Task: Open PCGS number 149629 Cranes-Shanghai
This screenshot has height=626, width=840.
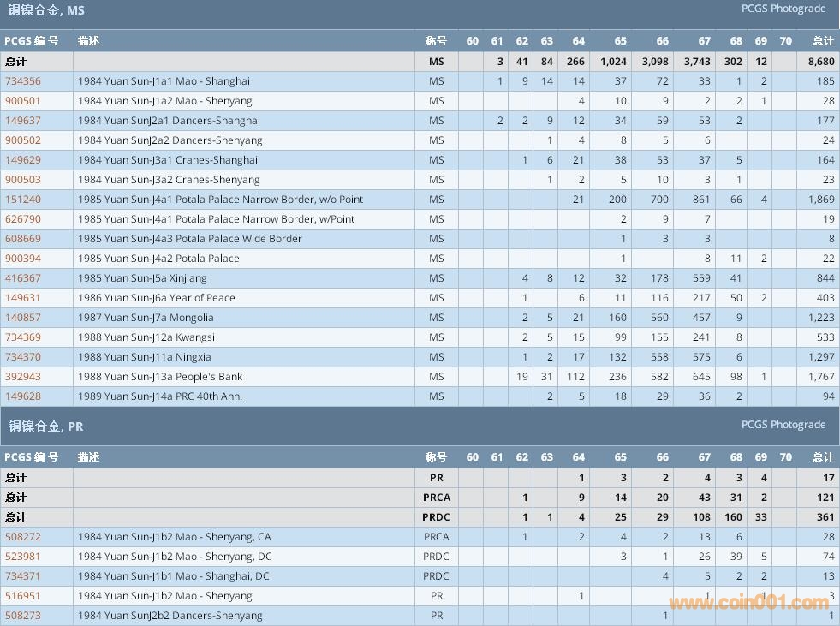Action: [x=23, y=160]
